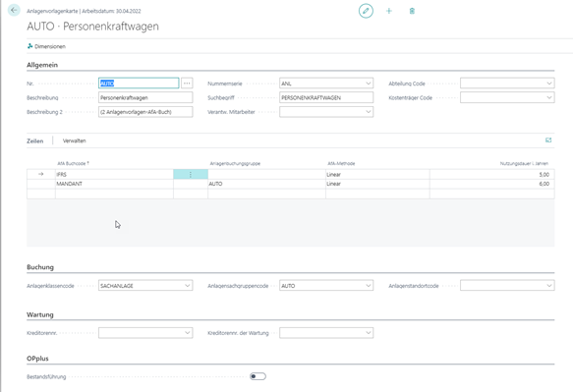
Task: Click the Suchbegriff field
Action: 326,97
